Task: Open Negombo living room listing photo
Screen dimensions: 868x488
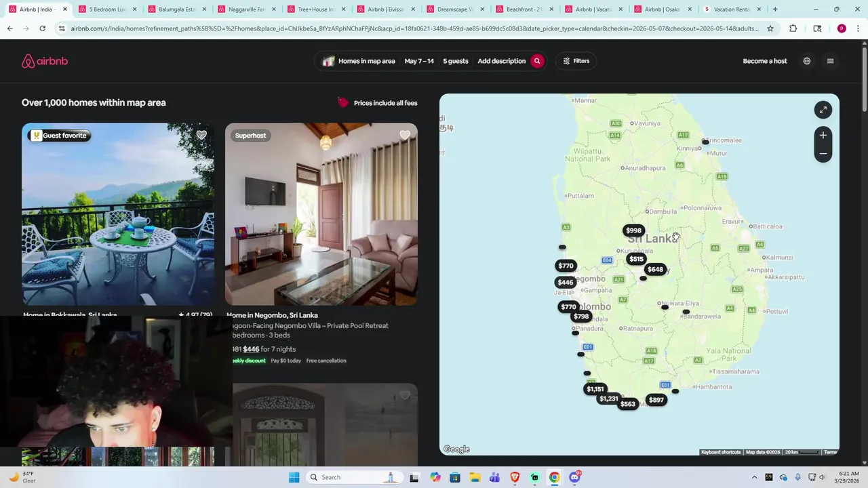Action: coord(321,214)
